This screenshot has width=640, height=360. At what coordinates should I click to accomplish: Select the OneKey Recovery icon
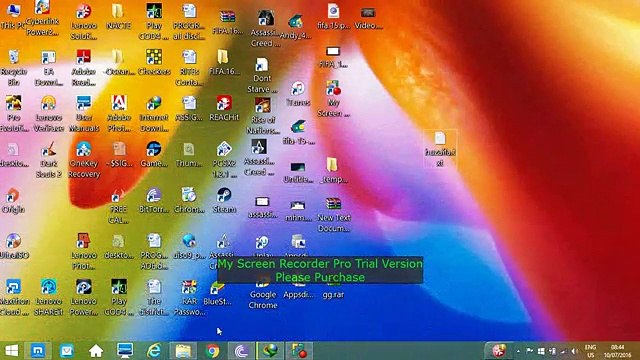(x=84, y=160)
